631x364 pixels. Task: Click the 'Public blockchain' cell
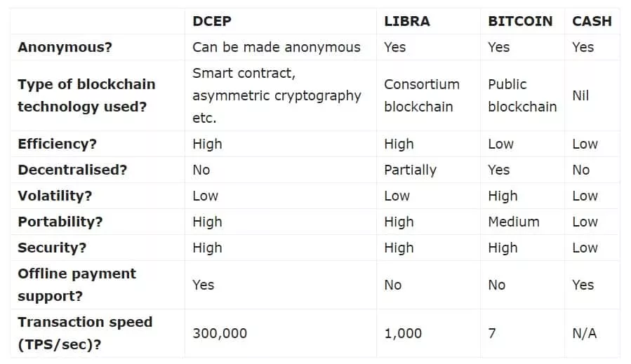click(522, 95)
